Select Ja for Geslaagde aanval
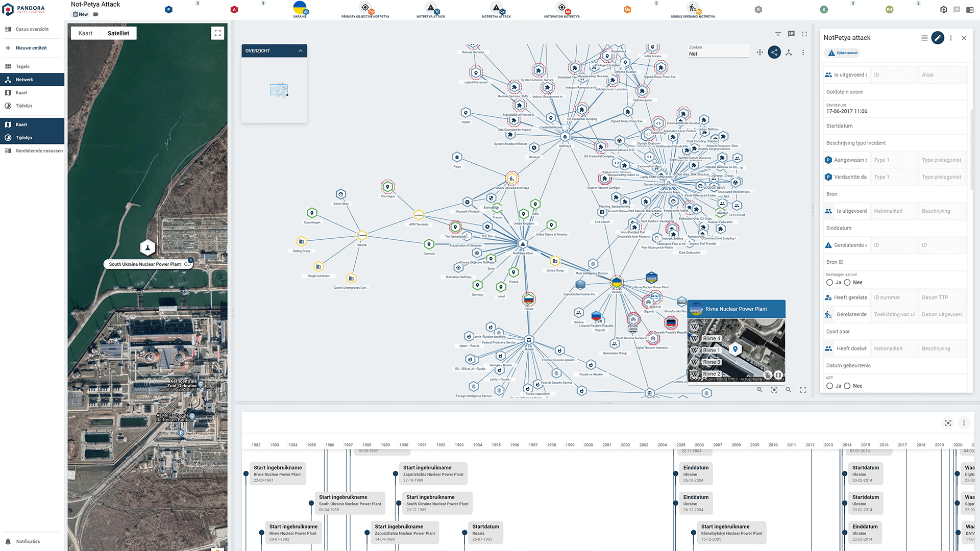Image resolution: width=980 pixels, height=551 pixels. pyautogui.click(x=829, y=282)
